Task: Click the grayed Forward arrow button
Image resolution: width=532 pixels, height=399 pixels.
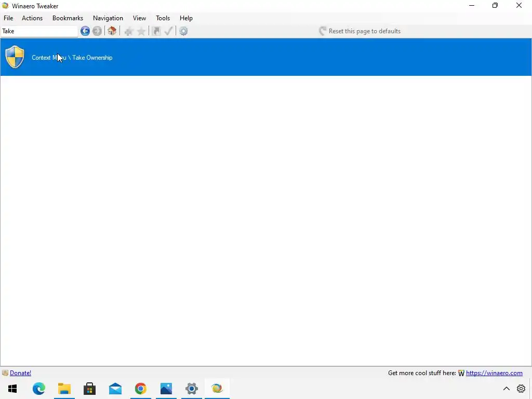Action: point(97,31)
